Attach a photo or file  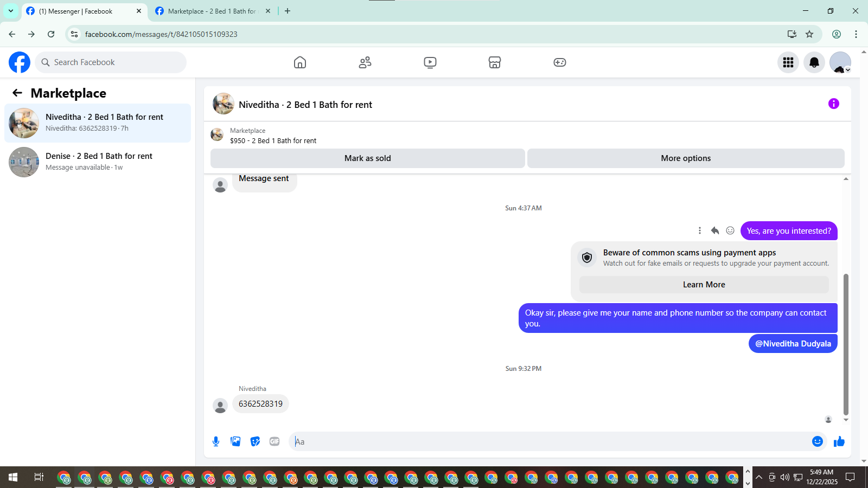coord(235,441)
